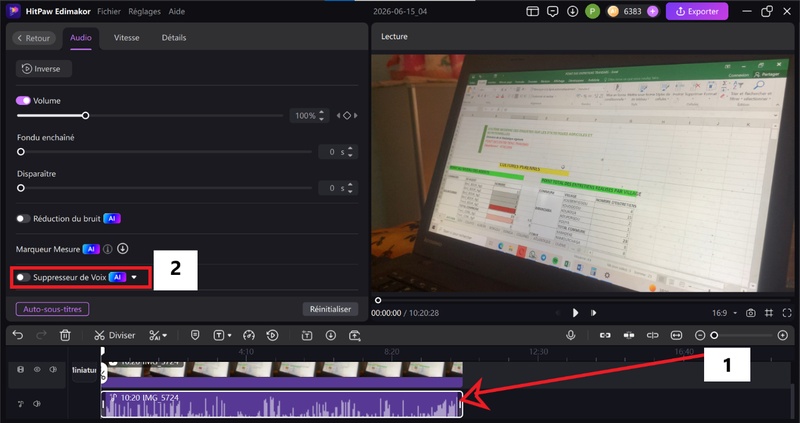This screenshot has height=423, width=800.
Task: Switch to the Audio tab
Action: [81, 38]
